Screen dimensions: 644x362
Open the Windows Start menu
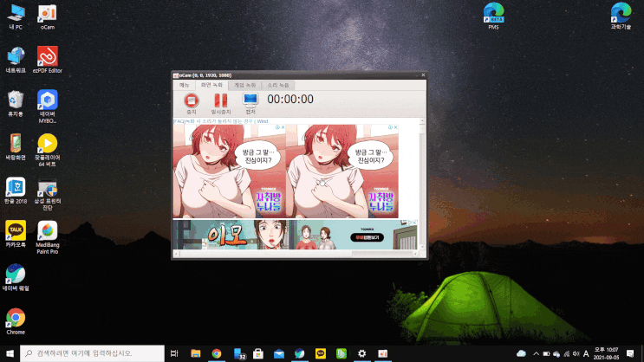click(x=10, y=353)
